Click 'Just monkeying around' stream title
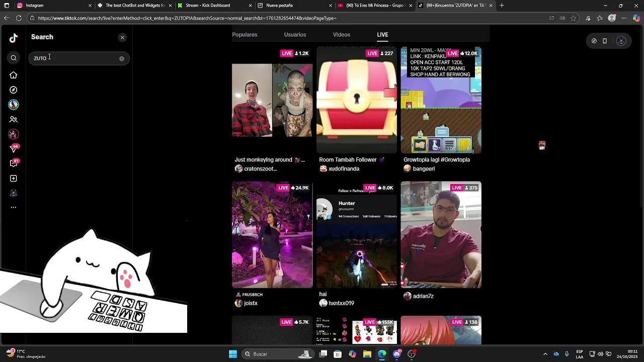 coord(270,160)
